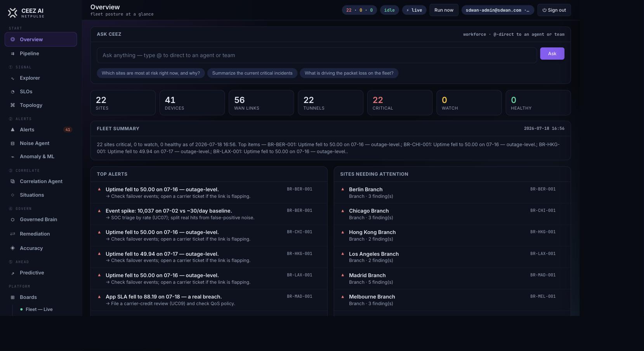Click the Alerts triangle icon in sidebar
The height and width of the screenshot is (351, 644).
point(12,129)
